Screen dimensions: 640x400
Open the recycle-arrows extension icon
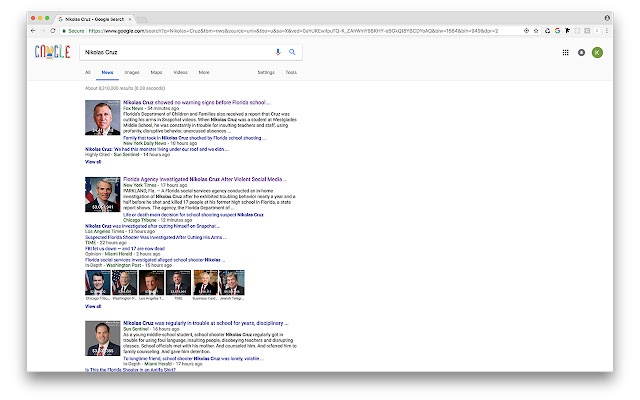click(x=547, y=31)
